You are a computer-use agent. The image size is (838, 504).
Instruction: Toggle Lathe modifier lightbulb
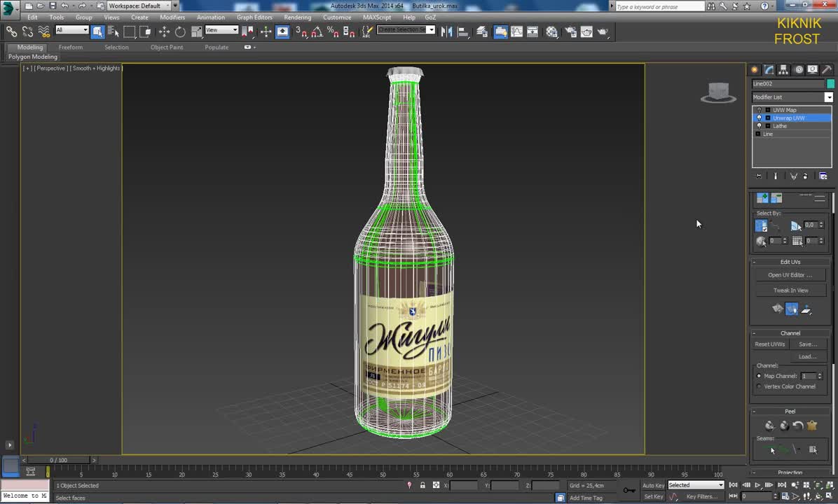tap(759, 126)
